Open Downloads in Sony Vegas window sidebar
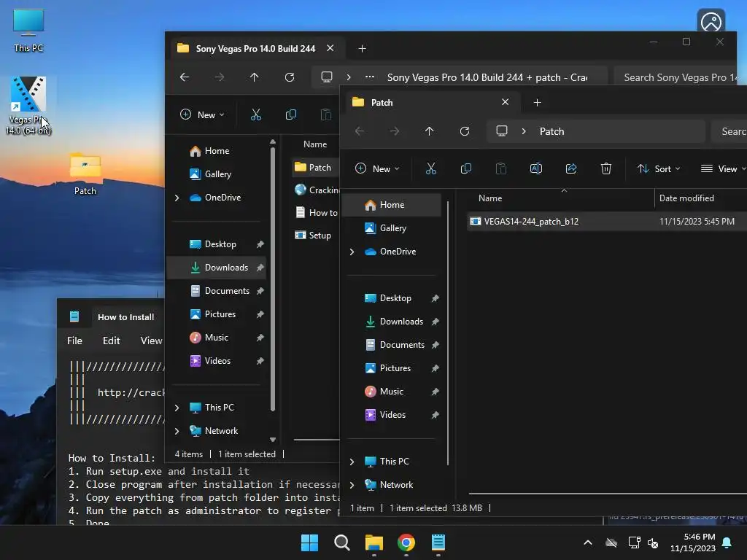Viewport: 747px width, 560px height. click(217, 268)
